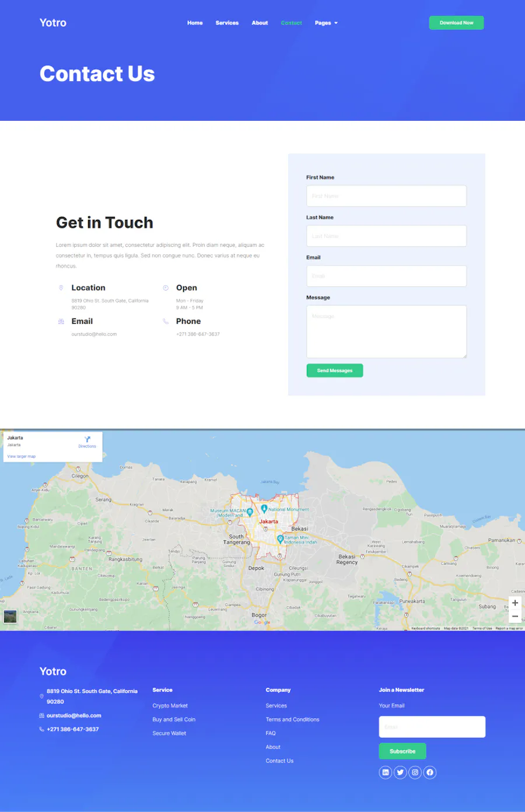The image size is (525, 812).
Task: Click the Jakarta label on the map
Action: click(x=269, y=521)
